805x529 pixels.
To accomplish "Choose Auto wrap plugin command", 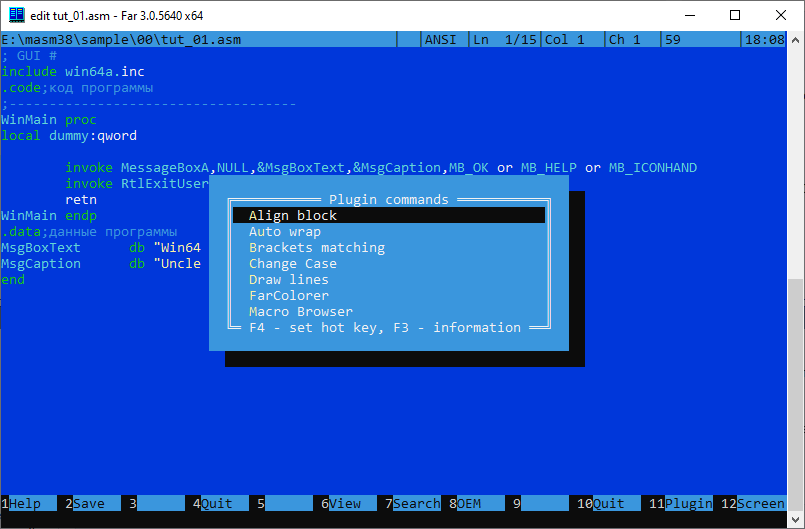I will pos(285,232).
